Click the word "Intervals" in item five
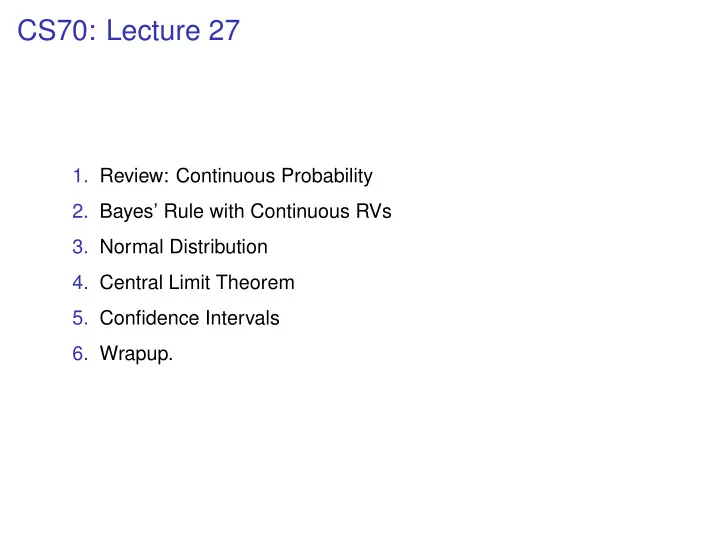 242,318
